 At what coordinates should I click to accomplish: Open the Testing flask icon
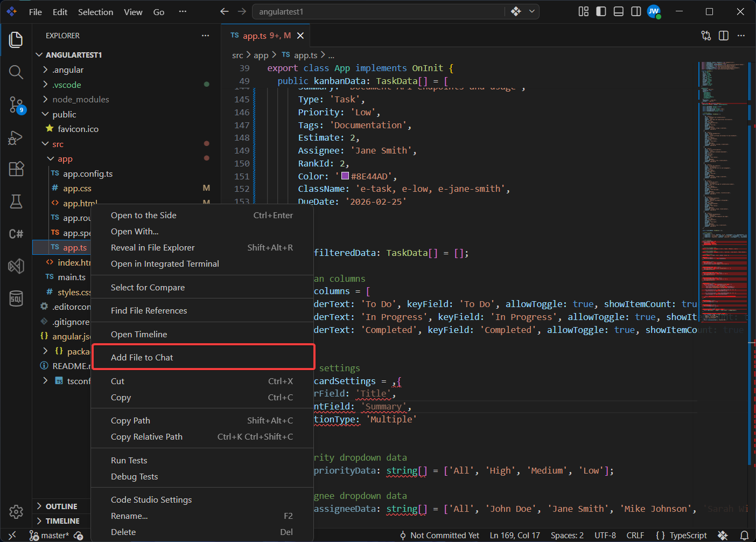point(16,201)
